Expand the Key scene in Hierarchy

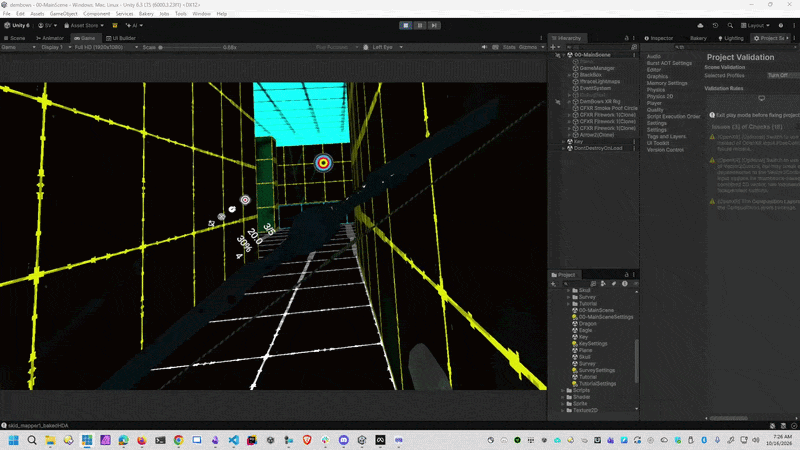click(x=563, y=142)
